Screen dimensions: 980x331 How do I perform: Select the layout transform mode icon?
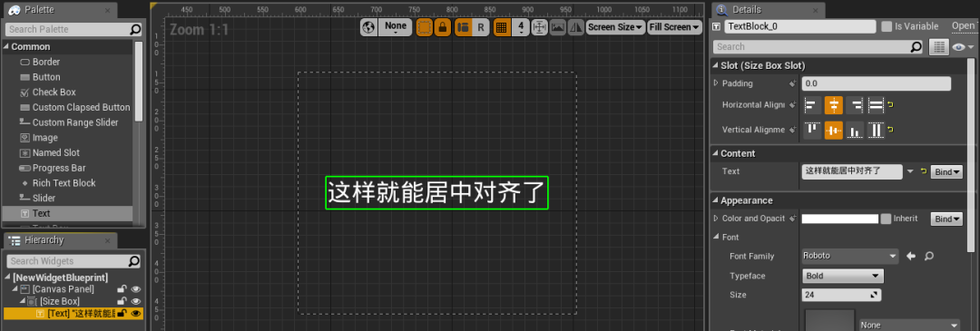pyautogui.click(x=463, y=27)
